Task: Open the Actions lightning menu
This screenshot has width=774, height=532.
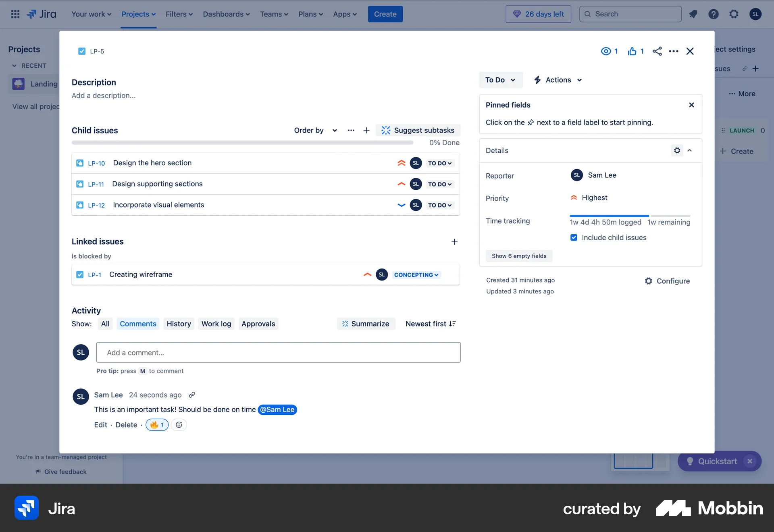Action: pos(558,80)
